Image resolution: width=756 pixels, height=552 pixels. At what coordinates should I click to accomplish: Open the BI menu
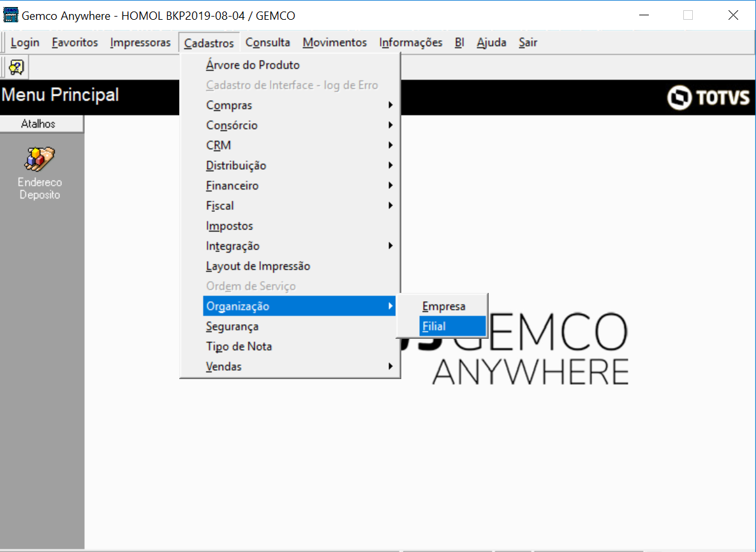[x=459, y=42]
